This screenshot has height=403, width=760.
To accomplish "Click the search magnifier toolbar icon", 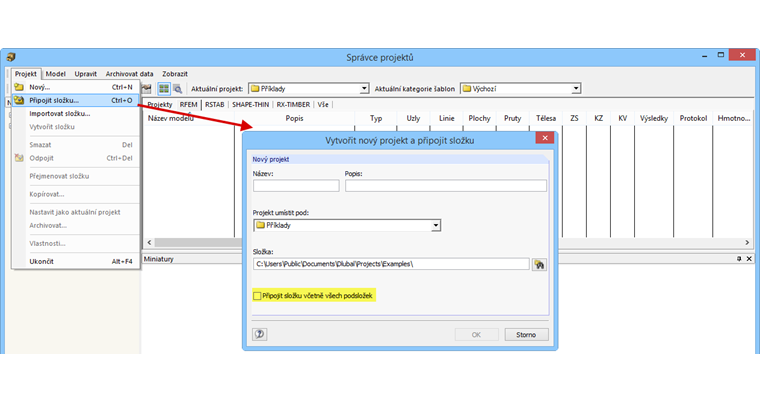I will [x=177, y=89].
